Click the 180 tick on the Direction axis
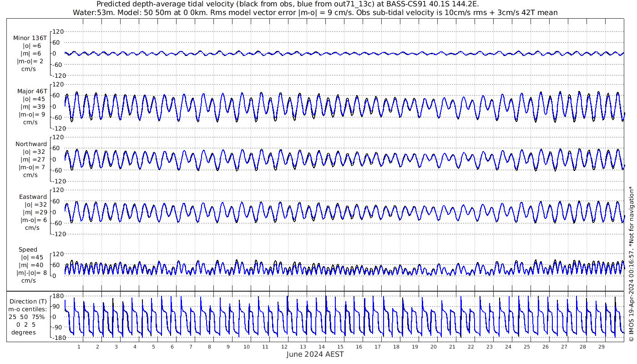This screenshot has width=637, height=364. (57, 296)
